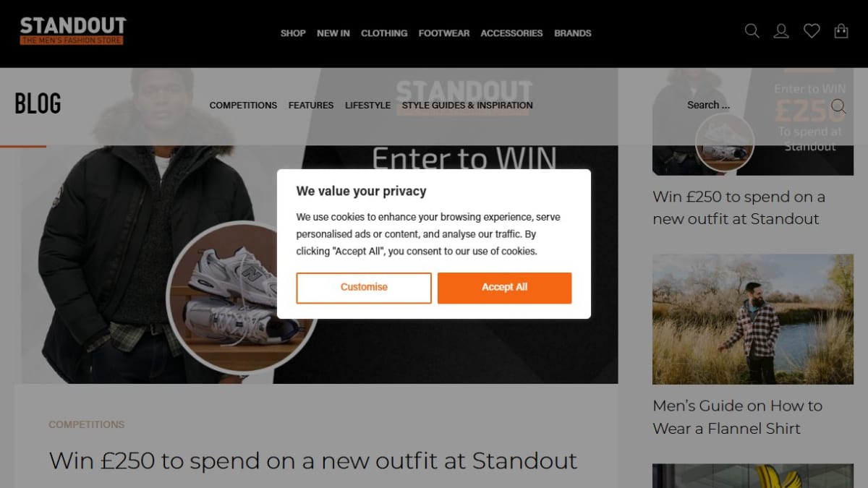Open the NEW IN menu
868x488 pixels.
tap(333, 33)
